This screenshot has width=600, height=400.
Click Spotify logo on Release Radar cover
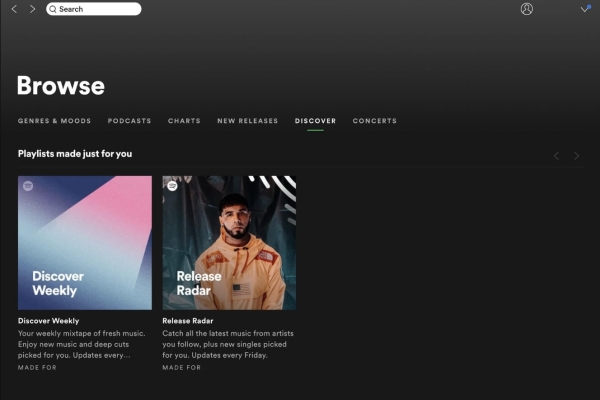(x=172, y=186)
